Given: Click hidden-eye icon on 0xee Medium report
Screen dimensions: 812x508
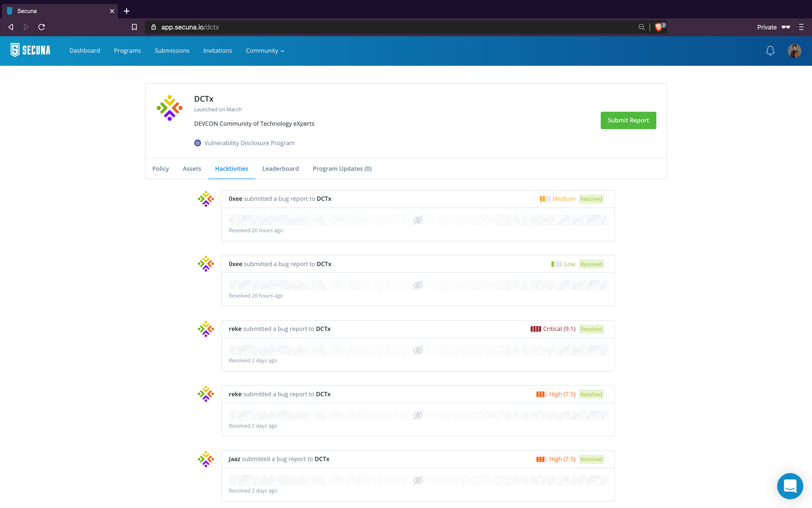Looking at the screenshot, I should tap(418, 220).
